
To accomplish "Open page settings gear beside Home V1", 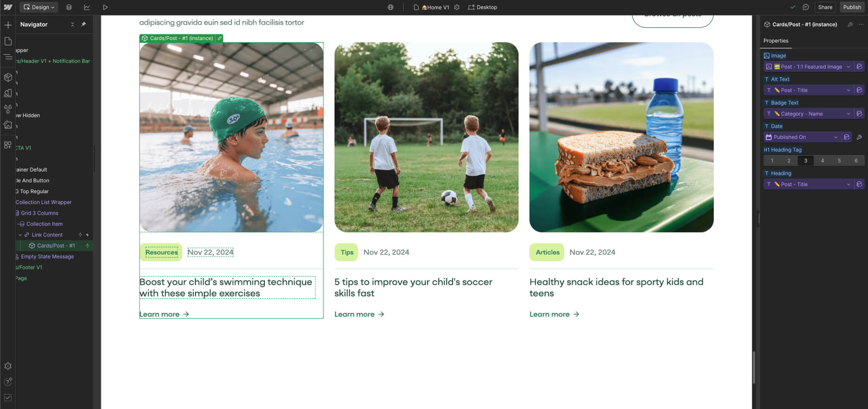I will (x=457, y=7).
